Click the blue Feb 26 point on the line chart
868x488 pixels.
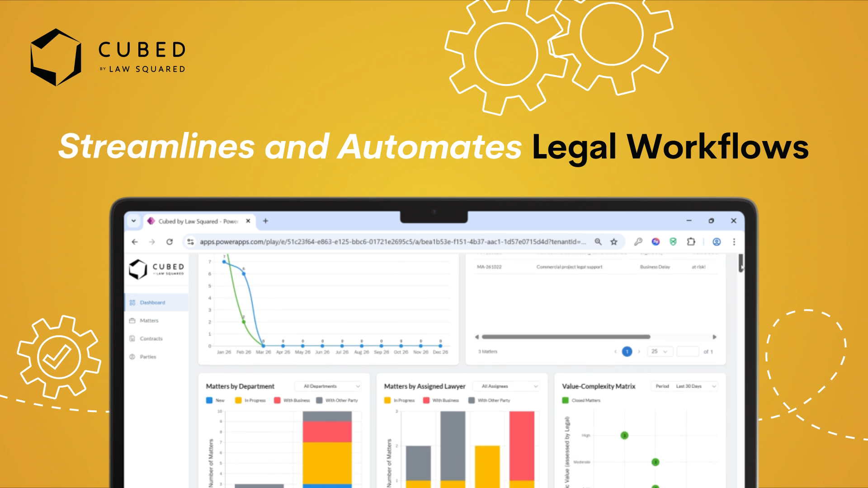(x=244, y=273)
